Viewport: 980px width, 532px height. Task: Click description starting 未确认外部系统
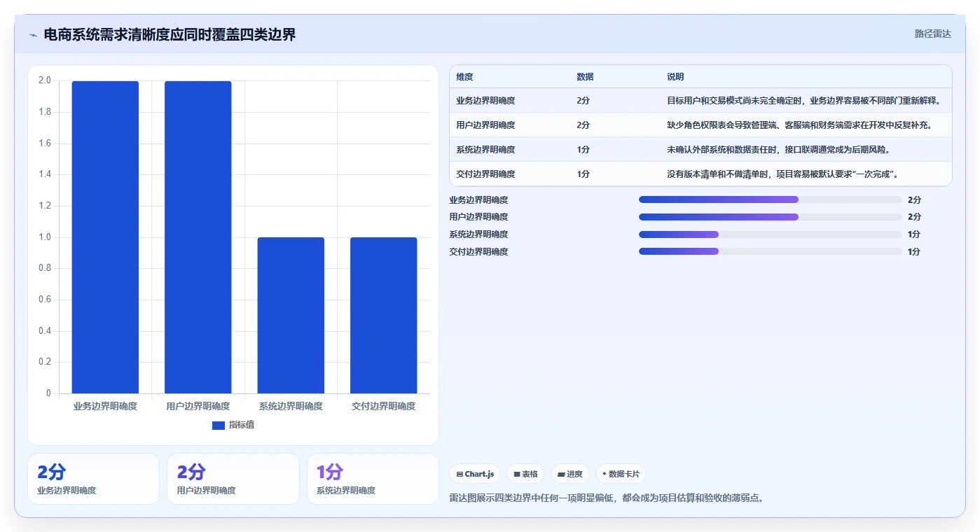(x=778, y=150)
